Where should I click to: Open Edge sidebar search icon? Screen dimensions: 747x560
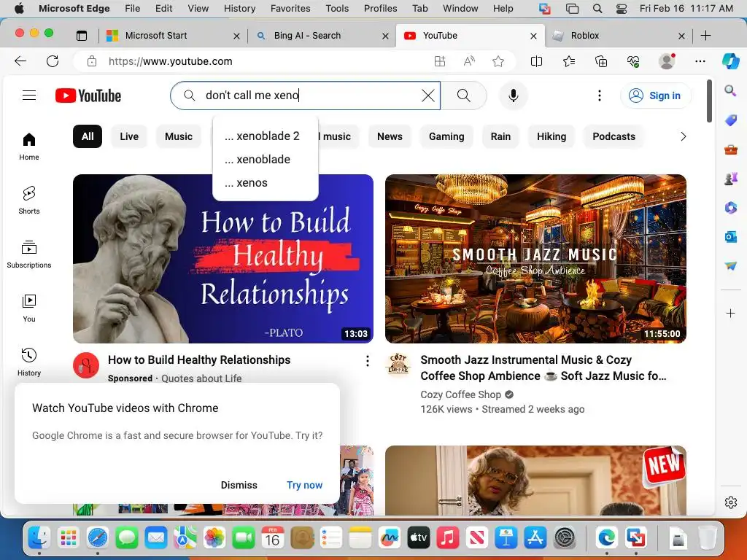pos(730,90)
